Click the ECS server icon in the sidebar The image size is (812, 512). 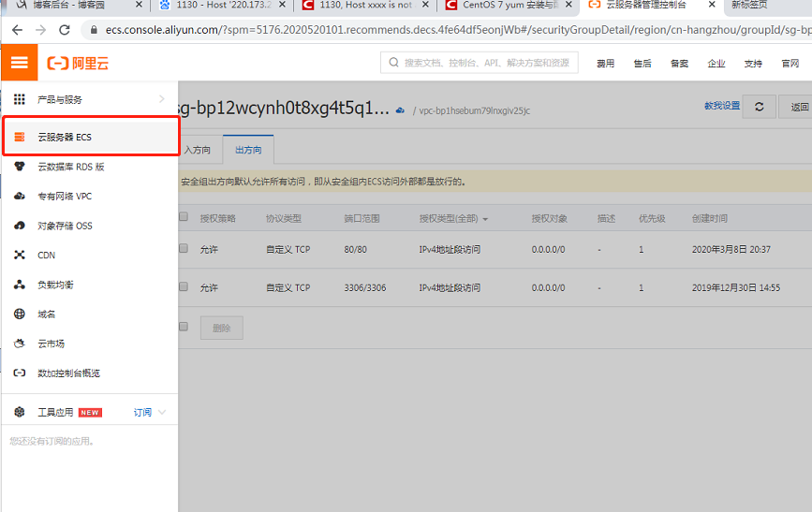pos(19,137)
